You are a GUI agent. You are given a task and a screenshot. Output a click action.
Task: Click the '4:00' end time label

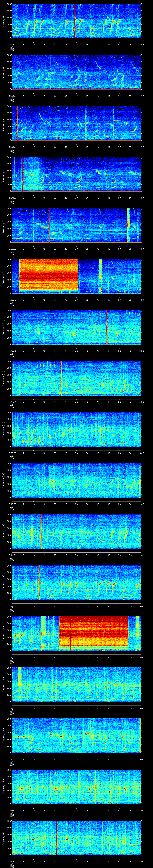click(x=141, y=147)
